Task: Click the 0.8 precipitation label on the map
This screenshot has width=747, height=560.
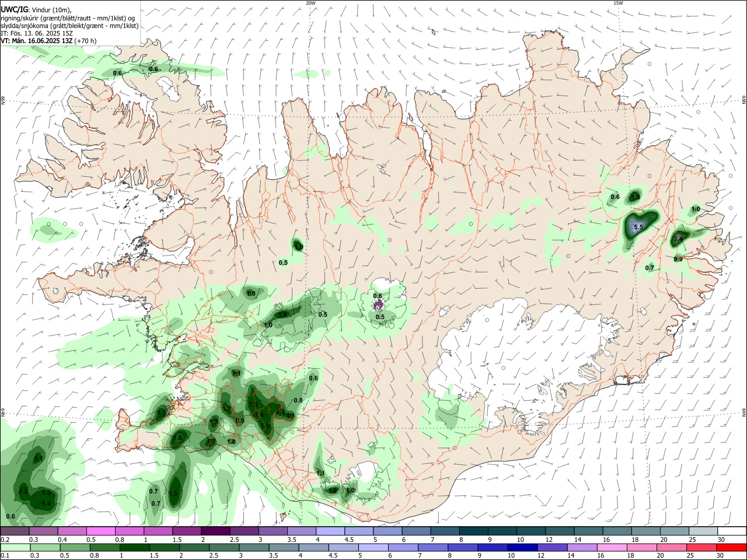Action: pos(298,400)
